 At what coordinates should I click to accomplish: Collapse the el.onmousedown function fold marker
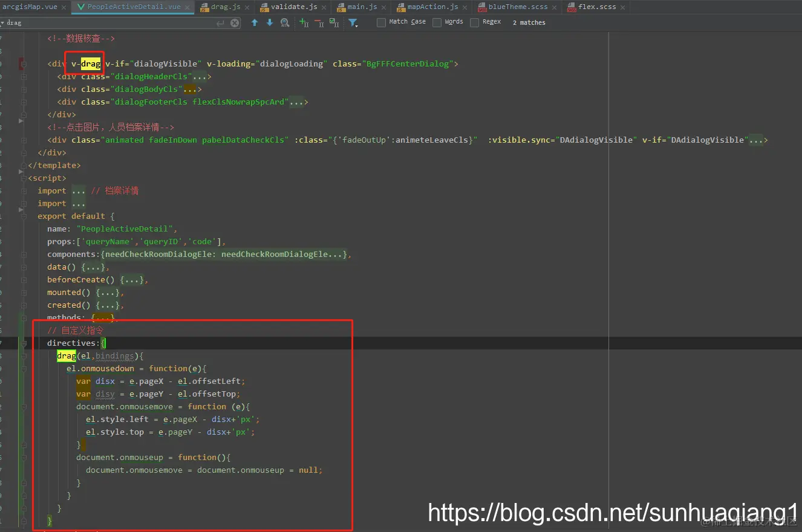click(x=24, y=369)
